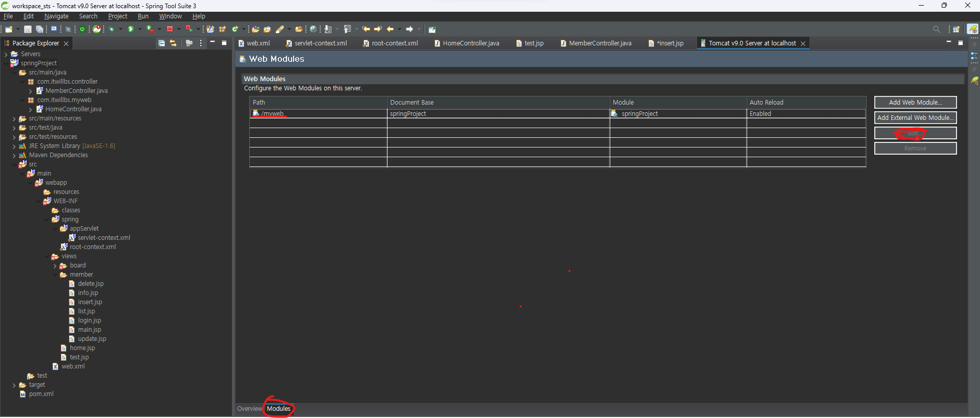This screenshot has width=980, height=418.
Task: Select MemberController.java in Package Explorer
Action: point(76,91)
